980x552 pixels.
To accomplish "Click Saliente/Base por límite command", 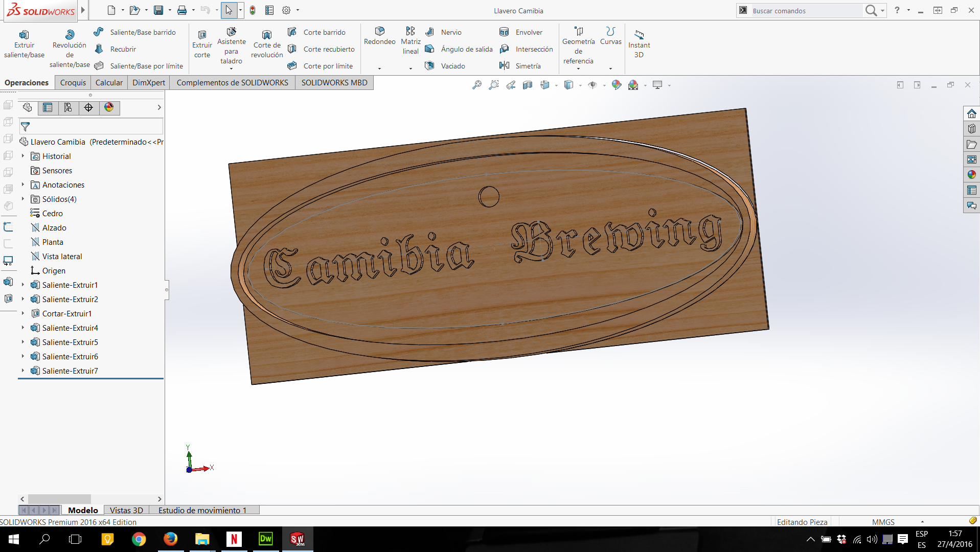I will [x=139, y=66].
